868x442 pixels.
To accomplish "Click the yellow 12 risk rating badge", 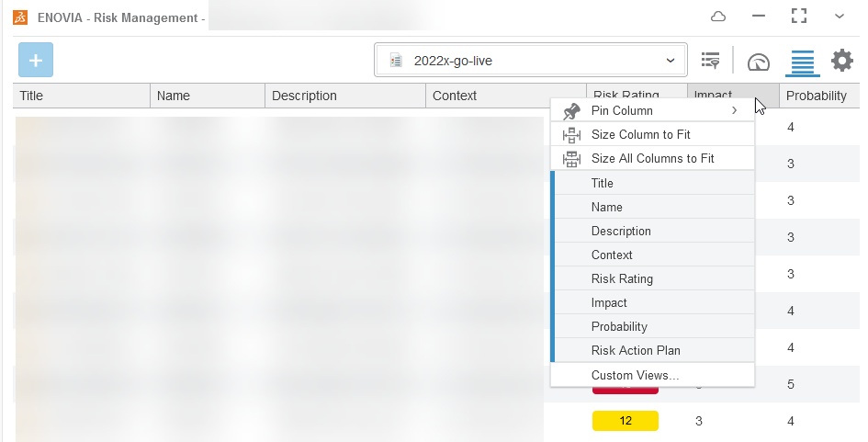I will pos(625,420).
